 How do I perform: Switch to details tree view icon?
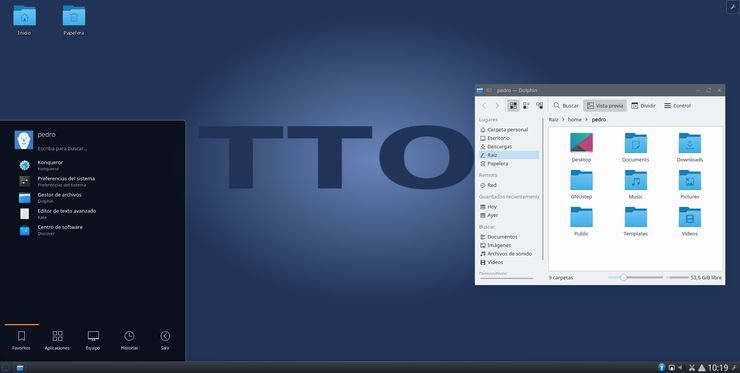click(x=539, y=106)
